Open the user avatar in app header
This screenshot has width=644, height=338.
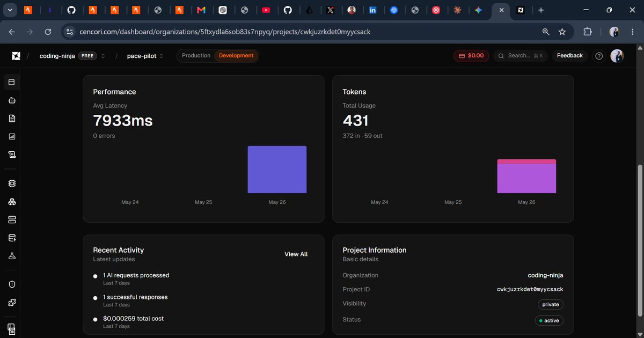coord(617,56)
